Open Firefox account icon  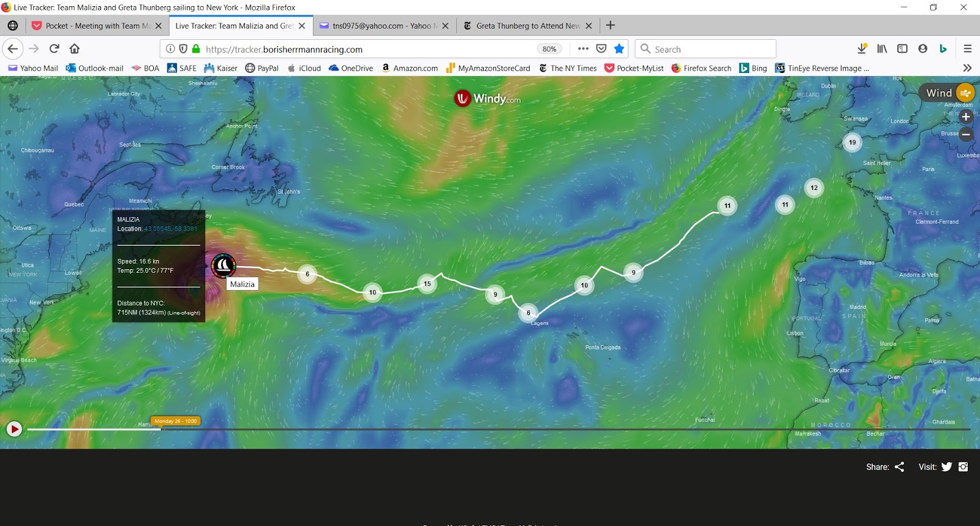pyautogui.click(x=922, y=48)
